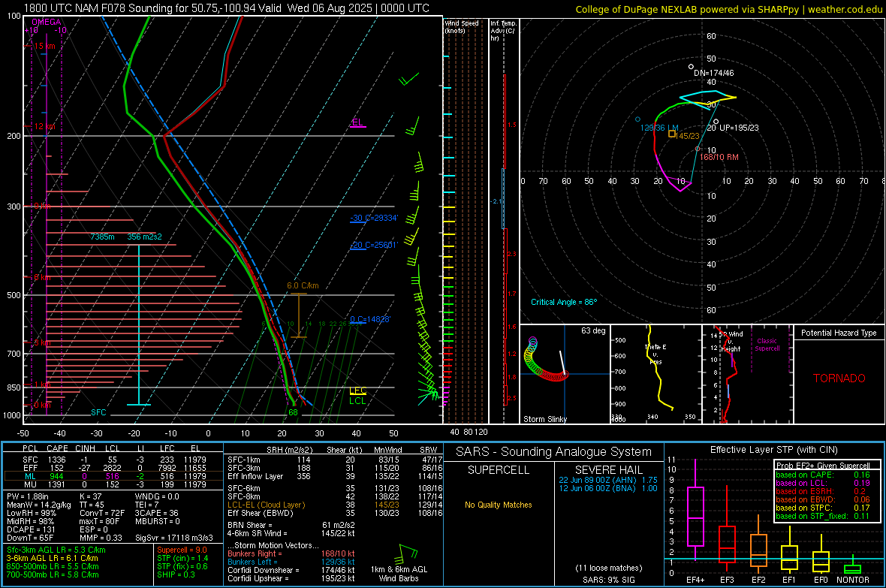The width and height of the screenshot is (886, 588).
Task: Click the SigSvr = 17118 m3/s3 value
Action: point(174,538)
